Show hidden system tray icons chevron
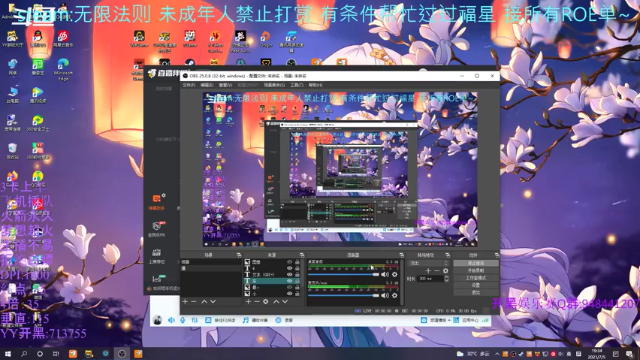Screen dimensions: 640x360 pos(497,354)
